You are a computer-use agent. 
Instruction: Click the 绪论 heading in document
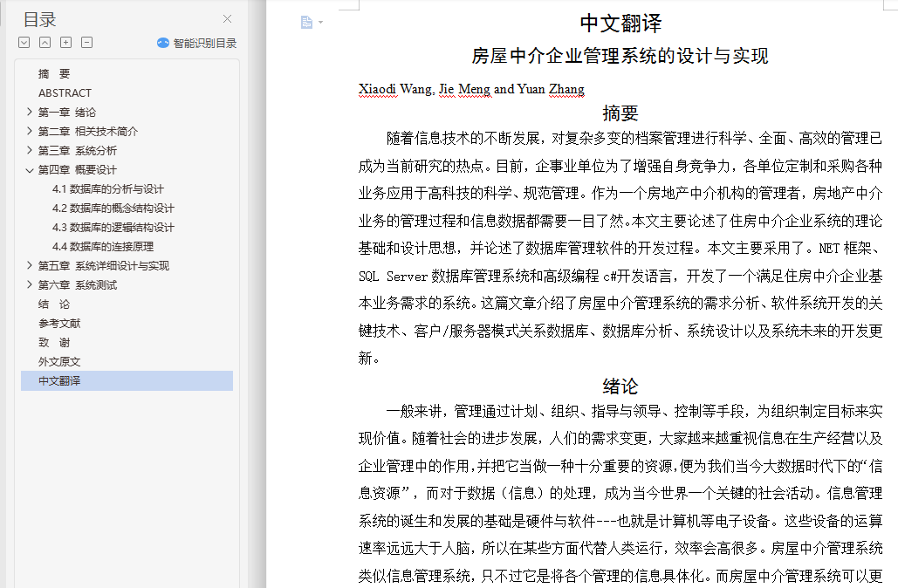[x=620, y=386]
